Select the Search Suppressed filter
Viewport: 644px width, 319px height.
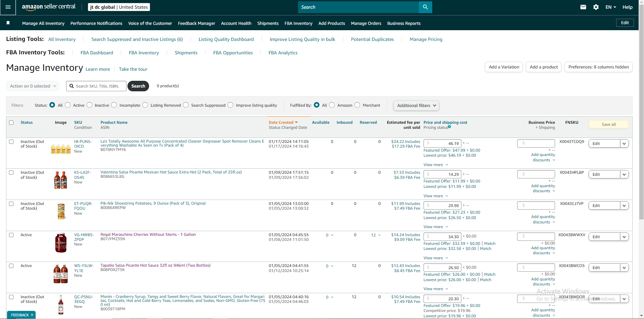(x=186, y=105)
